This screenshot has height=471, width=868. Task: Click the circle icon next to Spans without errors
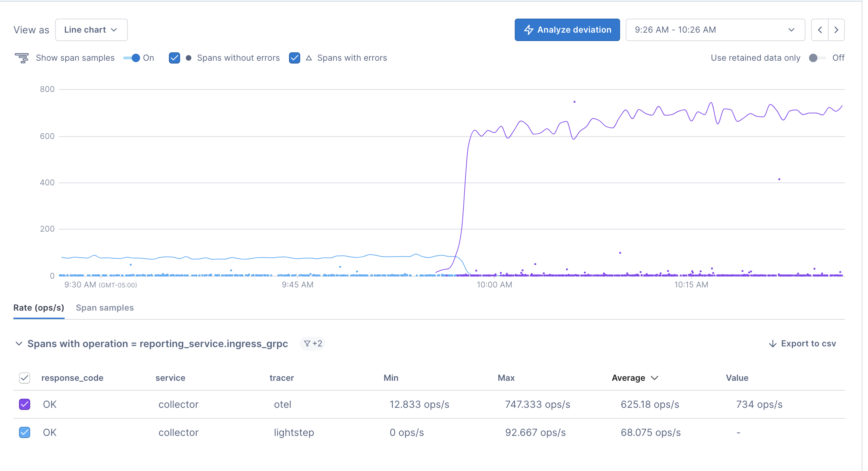(x=189, y=58)
